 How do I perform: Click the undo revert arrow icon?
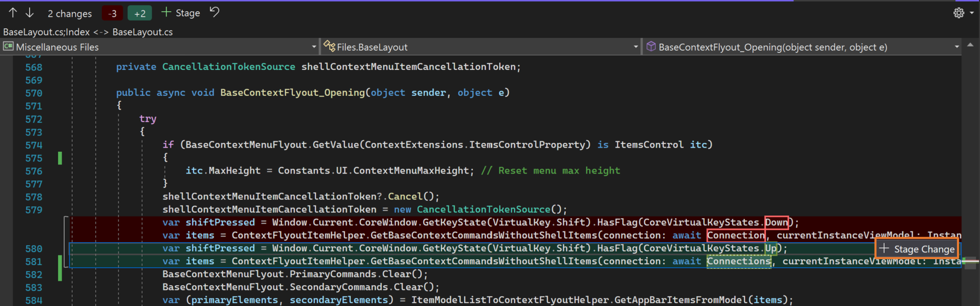pyautogui.click(x=215, y=12)
